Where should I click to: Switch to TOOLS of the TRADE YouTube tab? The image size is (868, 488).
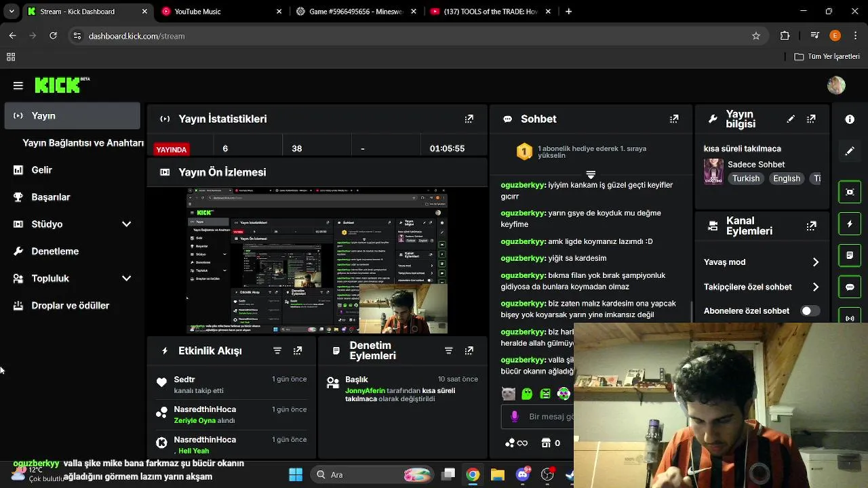[490, 12]
